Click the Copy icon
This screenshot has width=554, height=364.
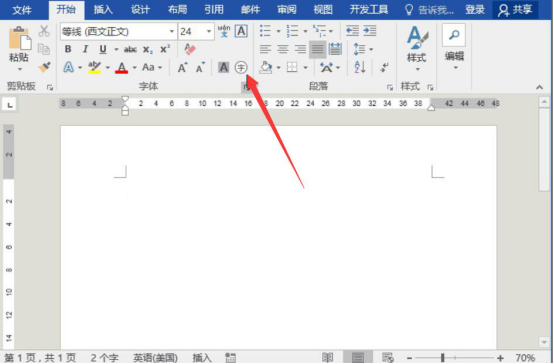point(44,49)
